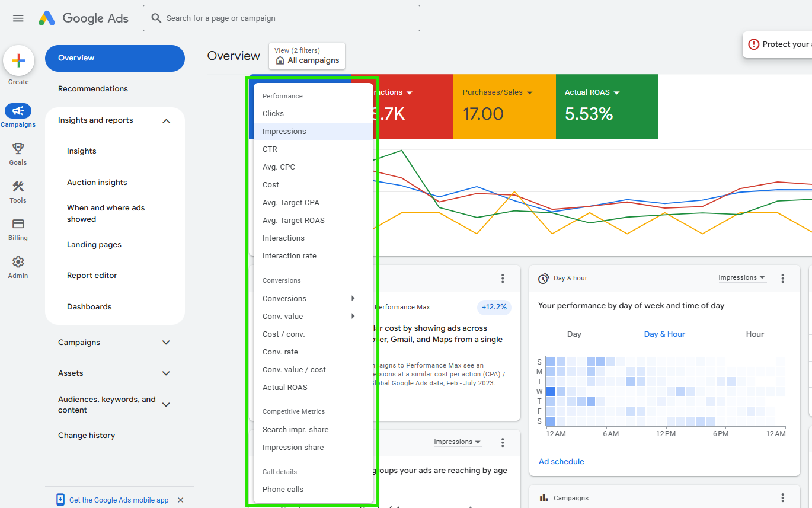Screen dimensions: 812x508
Task: Open Get the Google Ads mobile app
Action: pos(119,500)
